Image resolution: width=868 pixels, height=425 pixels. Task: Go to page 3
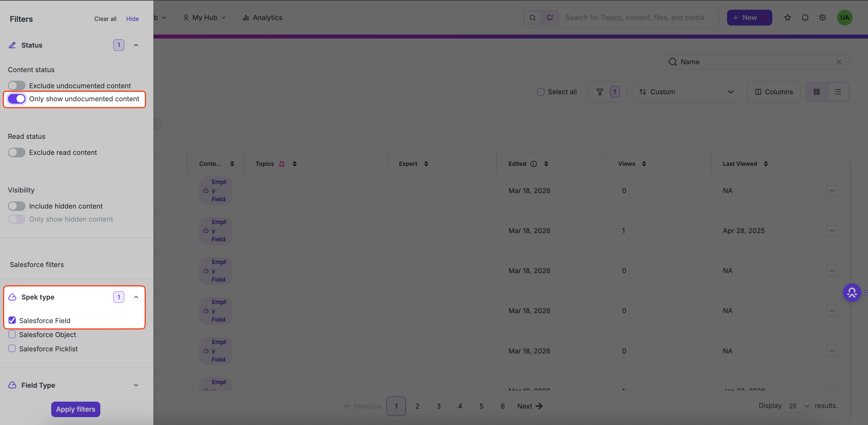click(x=438, y=406)
